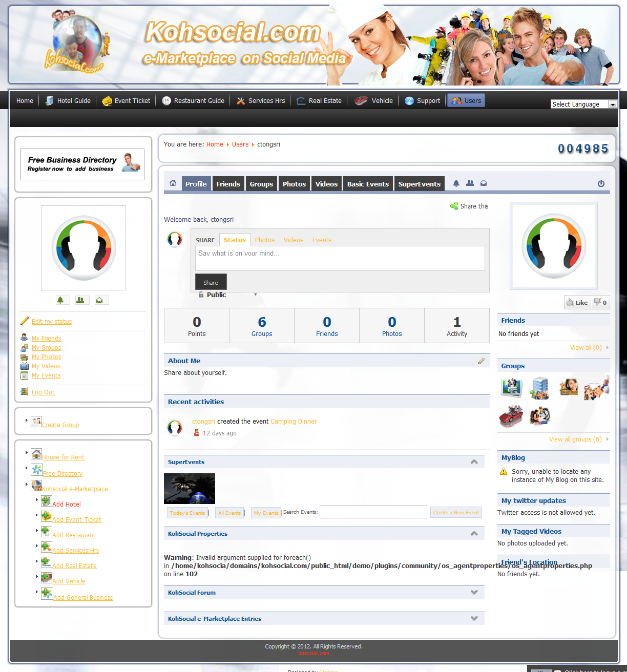This screenshot has height=672, width=627.
Task: Click the Share status button
Action: click(211, 282)
